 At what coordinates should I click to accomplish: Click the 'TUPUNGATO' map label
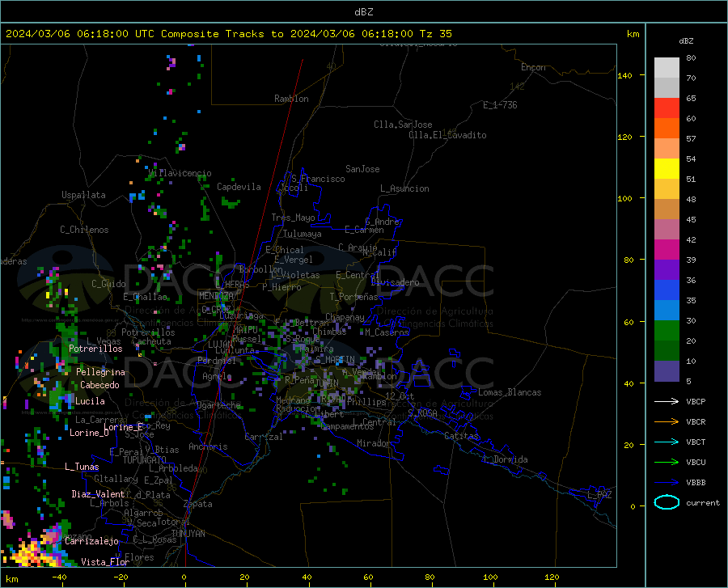tap(145, 460)
